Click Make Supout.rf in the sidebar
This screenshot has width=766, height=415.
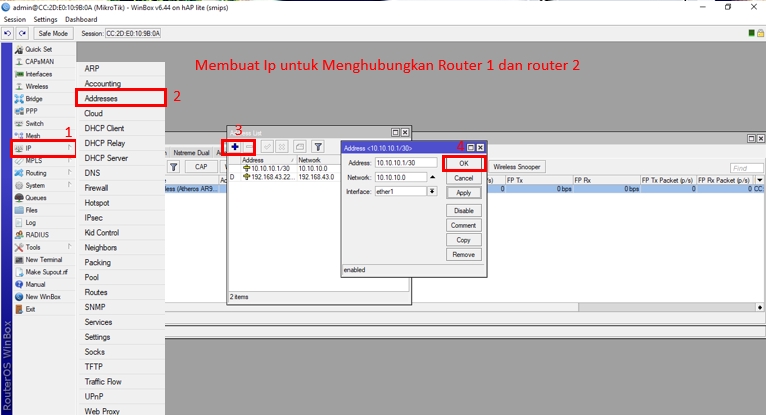pyautogui.click(x=46, y=272)
